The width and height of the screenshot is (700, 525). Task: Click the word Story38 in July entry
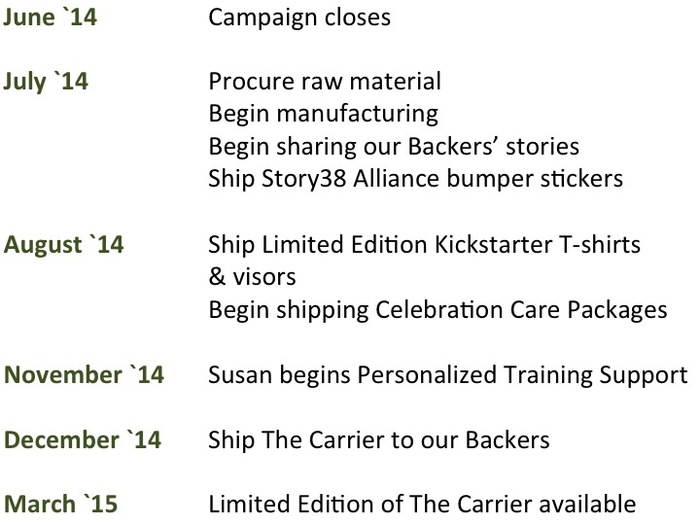point(304,179)
